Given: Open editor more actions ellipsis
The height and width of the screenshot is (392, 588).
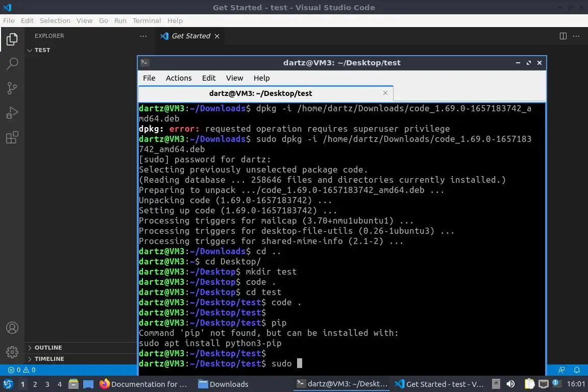Looking at the screenshot, I should [x=576, y=36].
